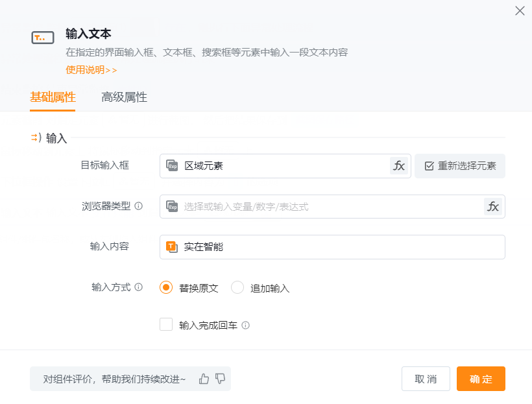
Task: Click info icon beside 输入完成回车
Action: [246, 326]
